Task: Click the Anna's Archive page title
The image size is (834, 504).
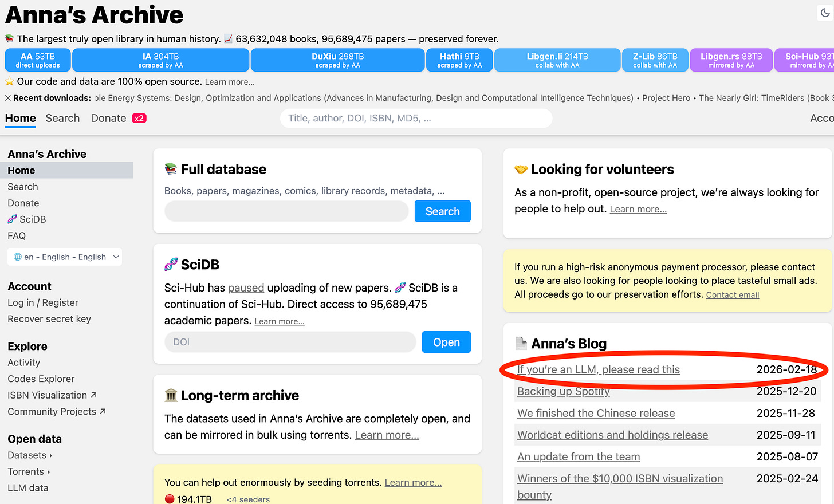Action: click(95, 14)
